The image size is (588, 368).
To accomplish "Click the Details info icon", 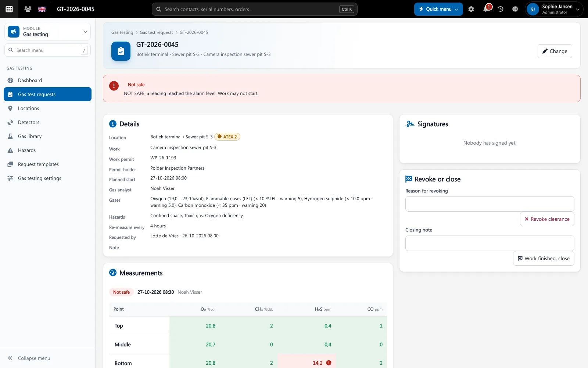I will 113,124.
